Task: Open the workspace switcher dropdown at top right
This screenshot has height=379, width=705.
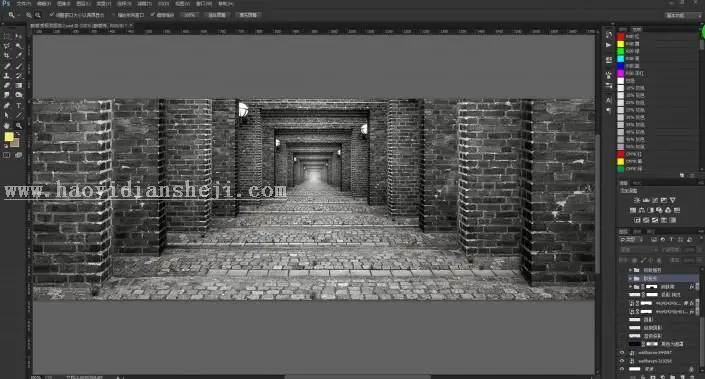Action: (683, 15)
